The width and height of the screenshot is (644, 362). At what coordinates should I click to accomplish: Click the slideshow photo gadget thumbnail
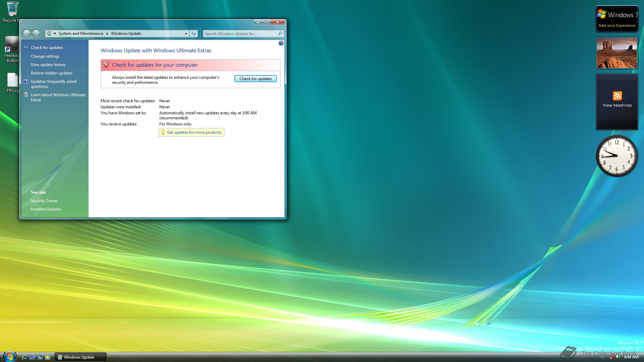(617, 53)
